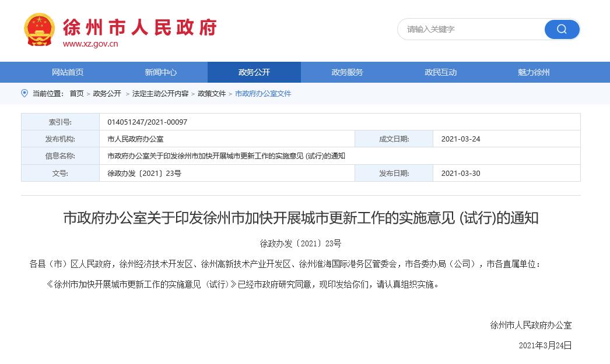
Task: Click the 市政府办公室文件 breadcrumb link
Action: tap(263, 94)
